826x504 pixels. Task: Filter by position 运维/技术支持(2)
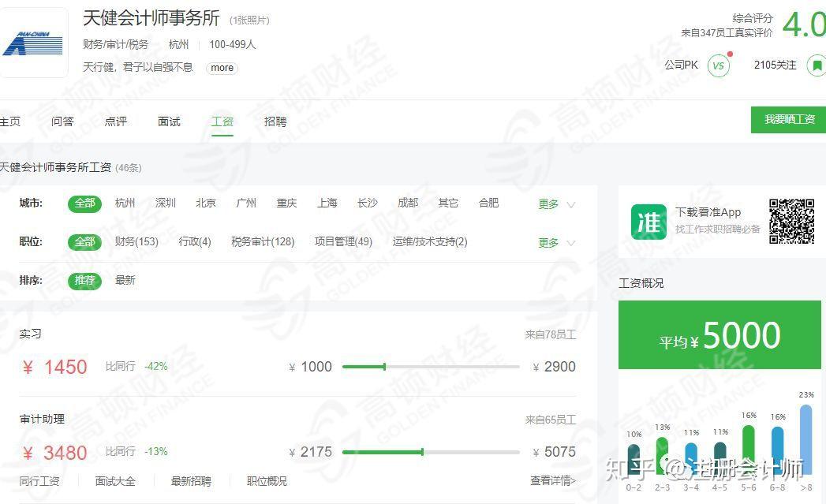[x=430, y=241]
